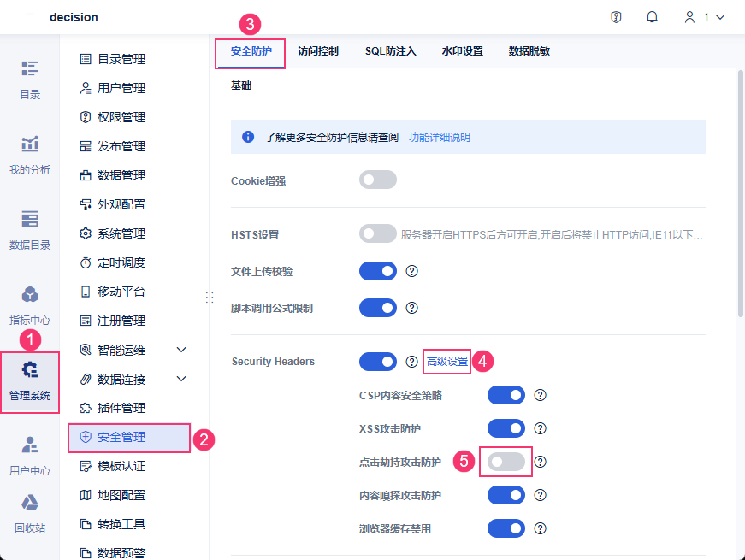The width and height of the screenshot is (745, 560).
Task: Open the 功能详细说明 link
Action: pyautogui.click(x=439, y=137)
